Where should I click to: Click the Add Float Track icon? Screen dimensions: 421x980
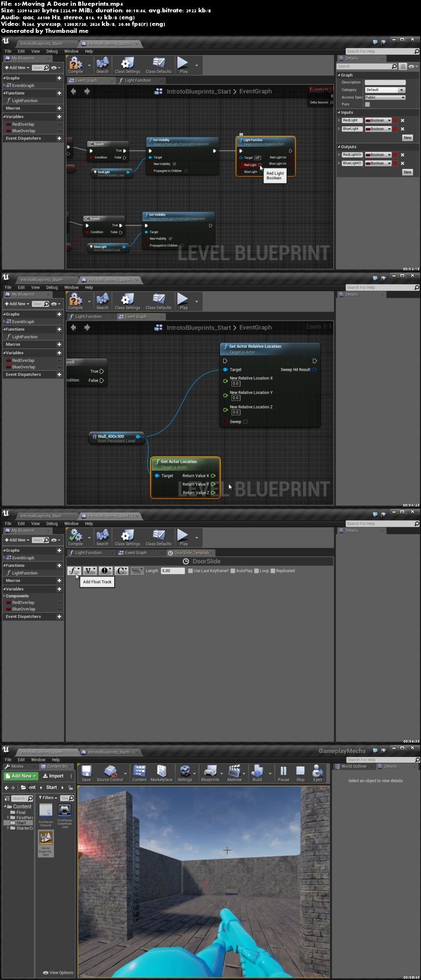[74, 571]
